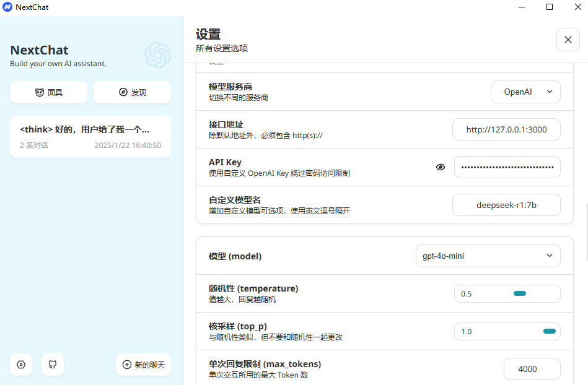Adjust the temperature slider at 0.5
The width and height of the screenshot is (588, 385).
[520, 293]
